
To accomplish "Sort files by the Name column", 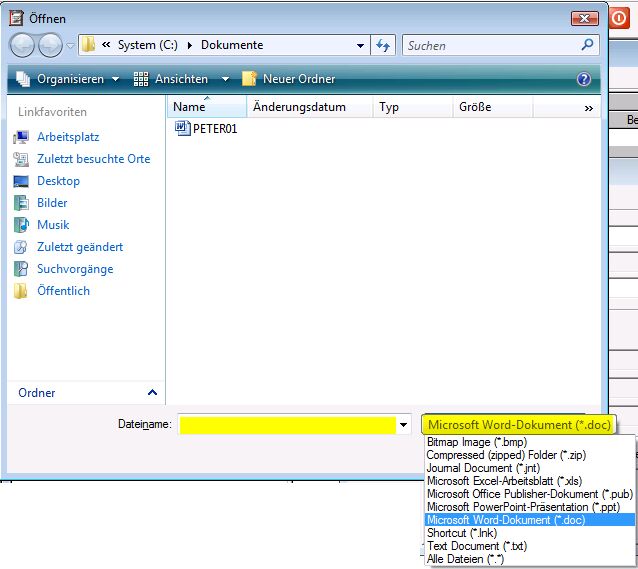I will coord(207,107).
